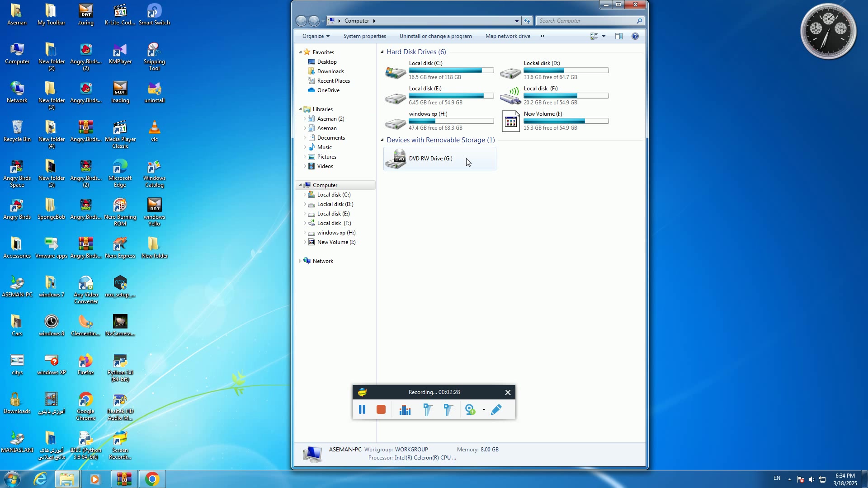Select Google Chrome desktop icon
This screenshot has height=488, width=868.
(85, 406)
